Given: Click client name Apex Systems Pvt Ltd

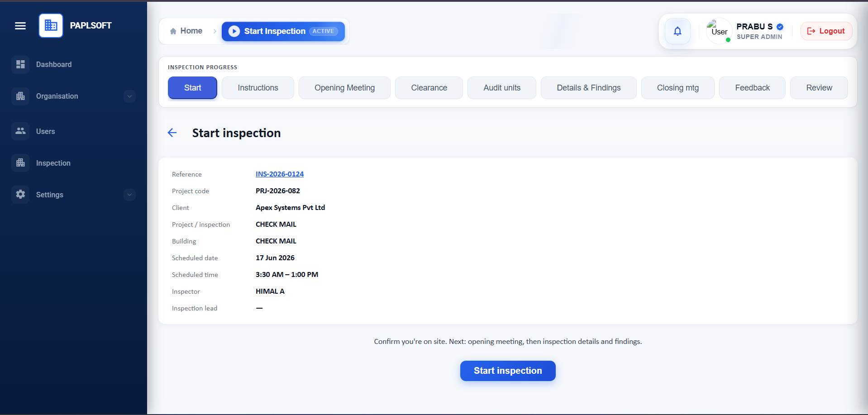Looking at the screenshot, I should click(x=291, y=208).
